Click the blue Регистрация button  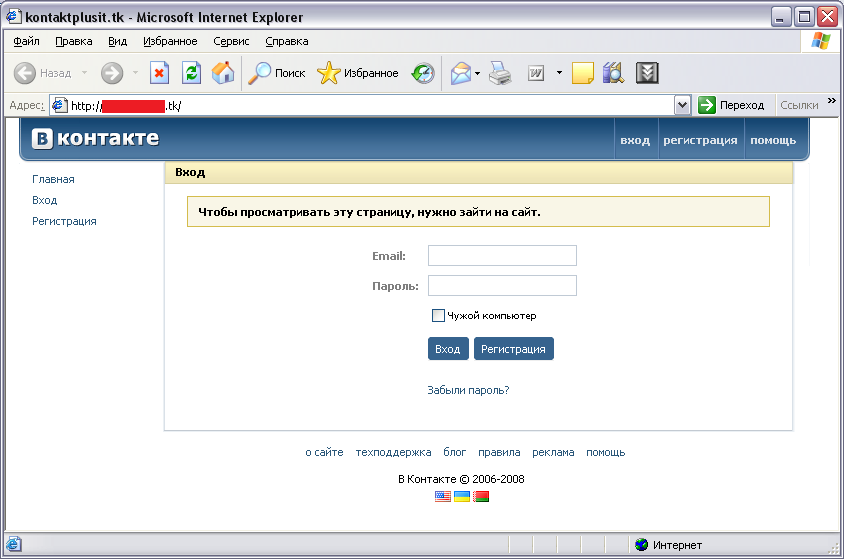514,349
